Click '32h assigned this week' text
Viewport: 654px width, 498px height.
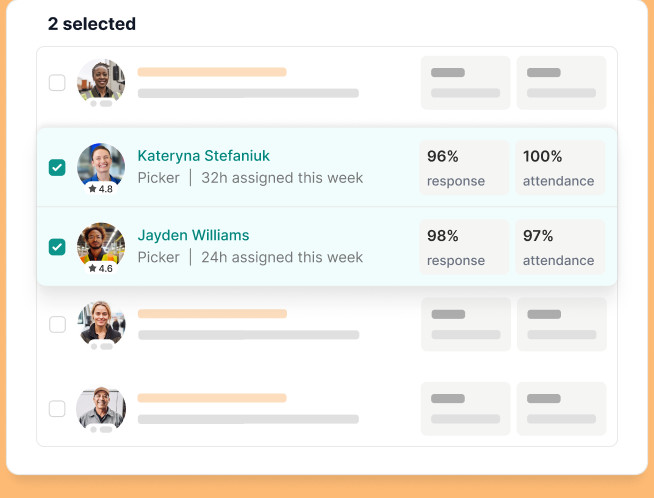tap(282, 178)
